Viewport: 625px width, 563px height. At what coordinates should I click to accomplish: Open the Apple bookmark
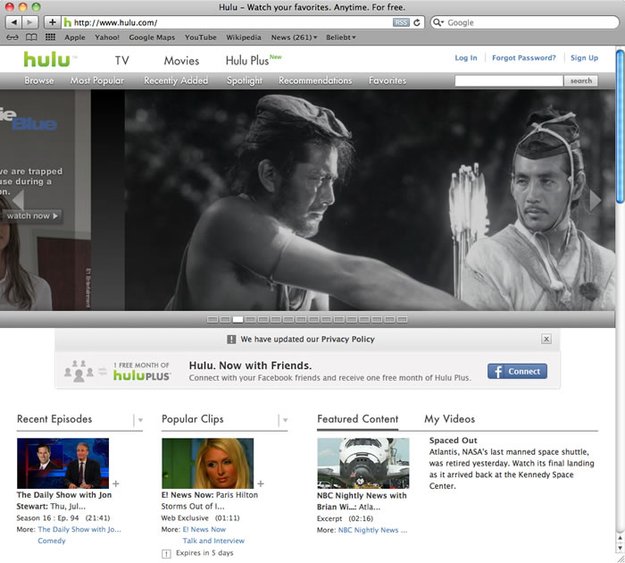(x=75, y=37)
